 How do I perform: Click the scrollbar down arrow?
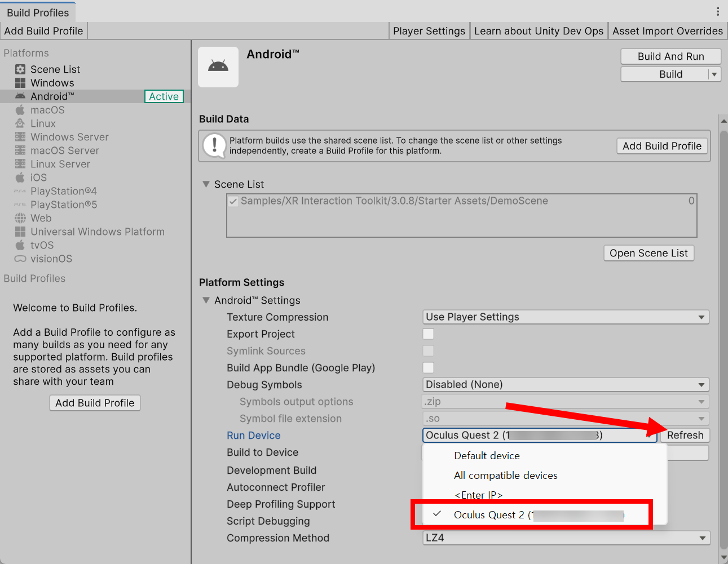[723, 558]
